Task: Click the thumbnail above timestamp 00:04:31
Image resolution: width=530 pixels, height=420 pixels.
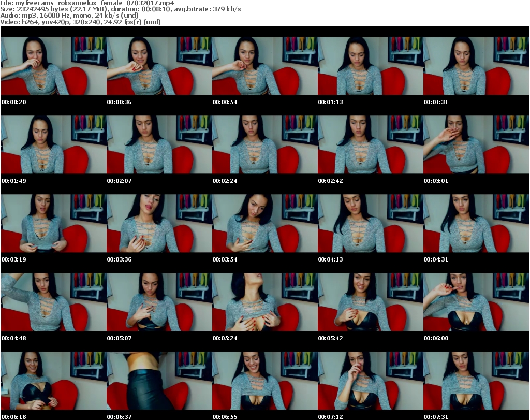Action: 476,223
